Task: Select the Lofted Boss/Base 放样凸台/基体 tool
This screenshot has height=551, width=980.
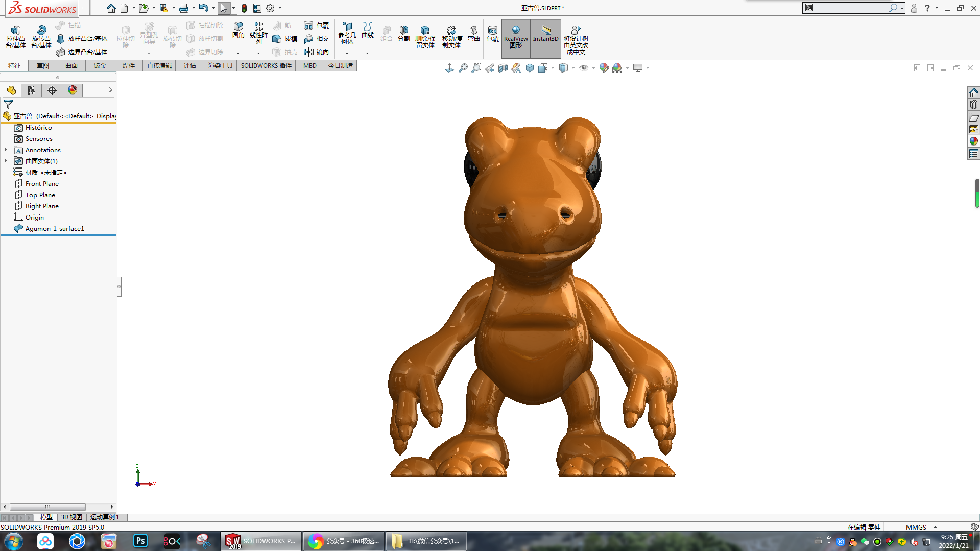Action: 82,39
